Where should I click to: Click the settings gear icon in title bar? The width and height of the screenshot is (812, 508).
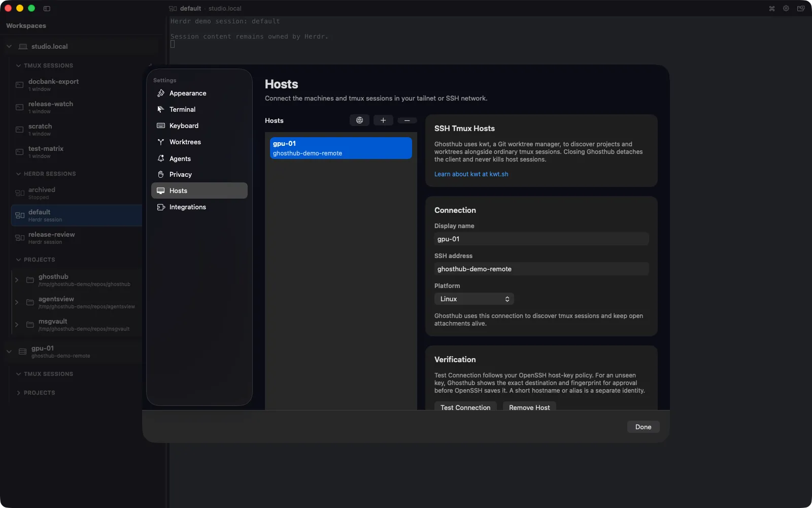click(786, 9)
